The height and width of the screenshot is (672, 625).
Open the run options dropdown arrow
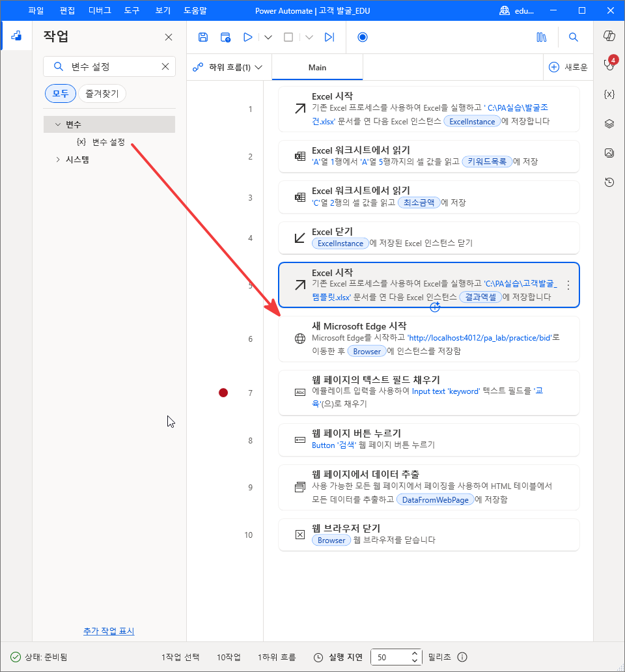pos(268,37)
